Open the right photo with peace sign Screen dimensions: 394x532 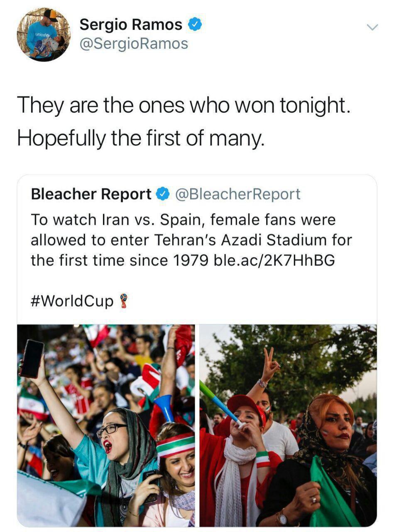(x=288, y=425)
